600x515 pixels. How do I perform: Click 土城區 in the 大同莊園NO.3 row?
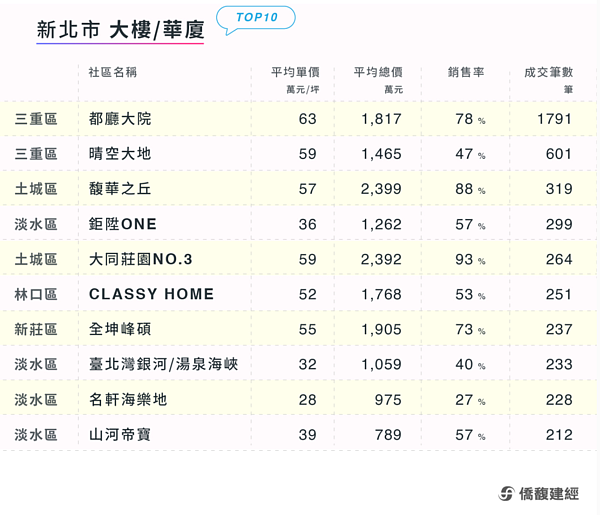(x=36, y=259)
